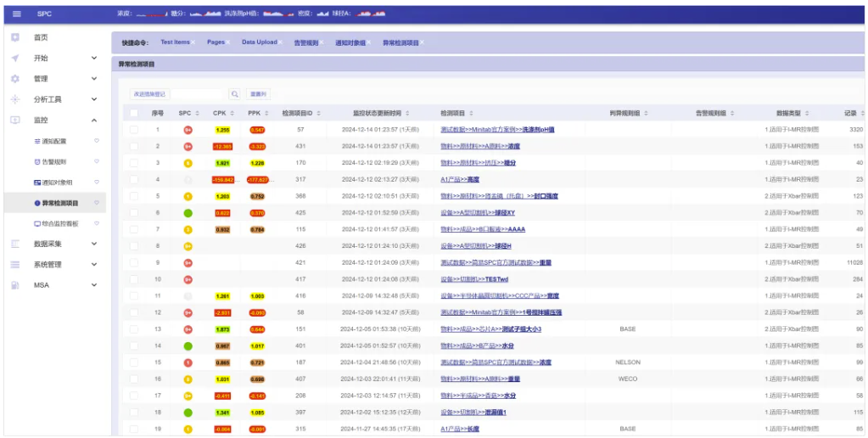Click the green SPC status dot in row 6
Image resolution: width=868 pixels, height=438 pixels.
pos(188,212)
